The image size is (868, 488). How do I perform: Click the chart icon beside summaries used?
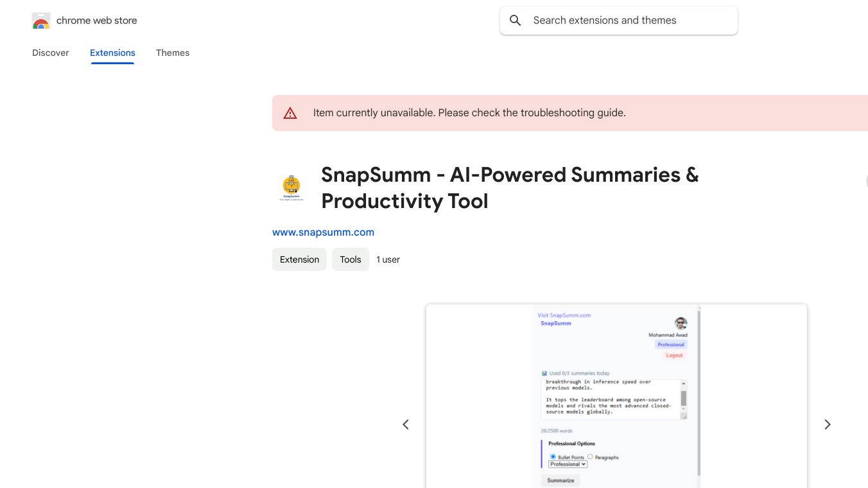point(544,373)
